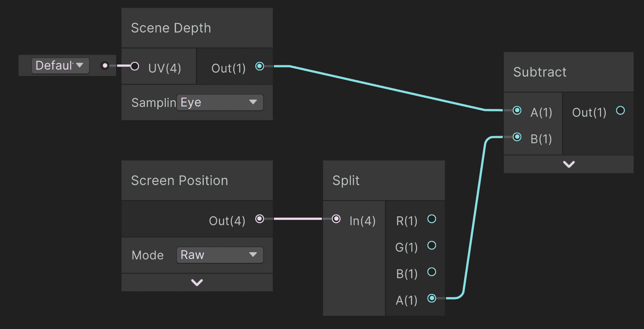
Task: Click the Scene Depth Out(1) output port
Action: [260, 66]
